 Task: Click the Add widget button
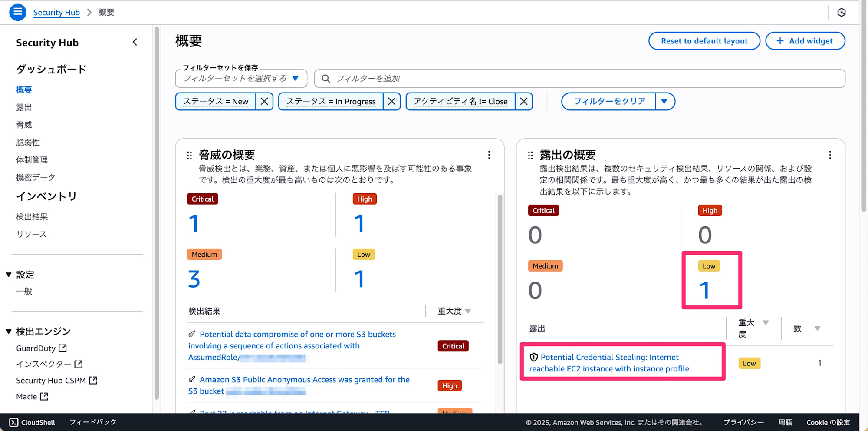tap(805, 41)
